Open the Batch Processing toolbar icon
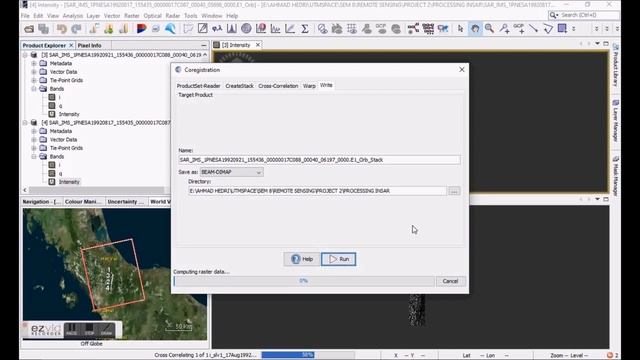This screenshot has height=360, width=640. pos(428,29)
